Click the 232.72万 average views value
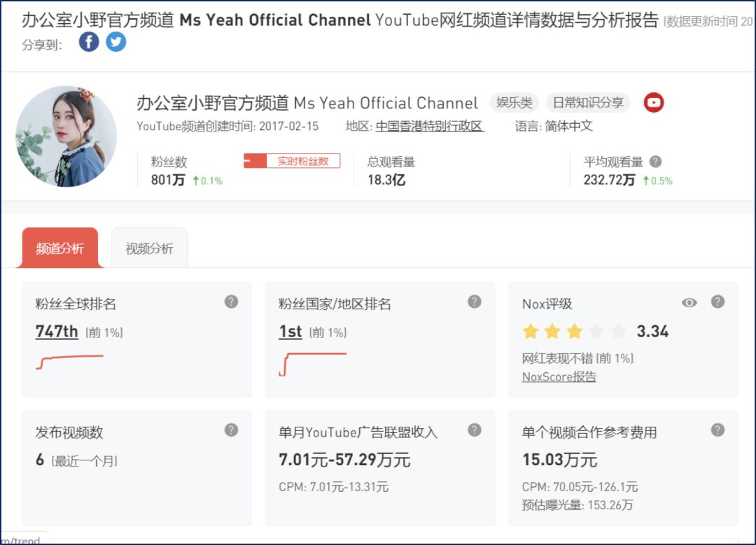The image size is (756, 545). click(609, 181)
